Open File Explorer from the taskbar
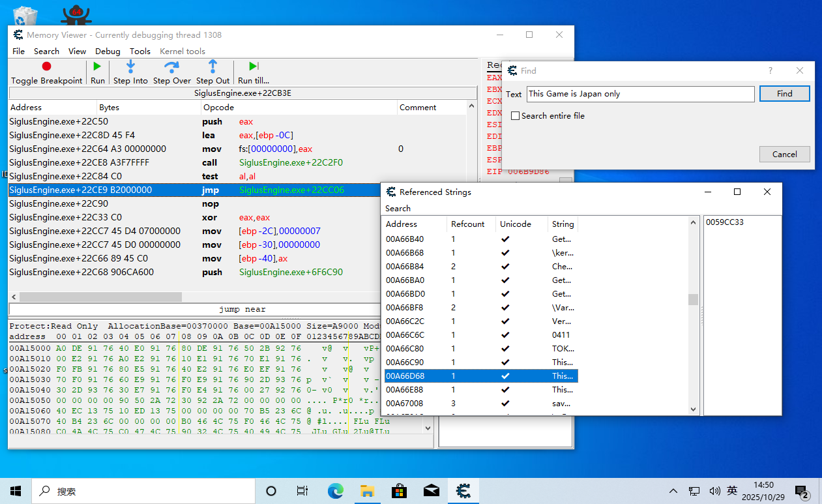 pyautogui.click(x=367, y=491)
